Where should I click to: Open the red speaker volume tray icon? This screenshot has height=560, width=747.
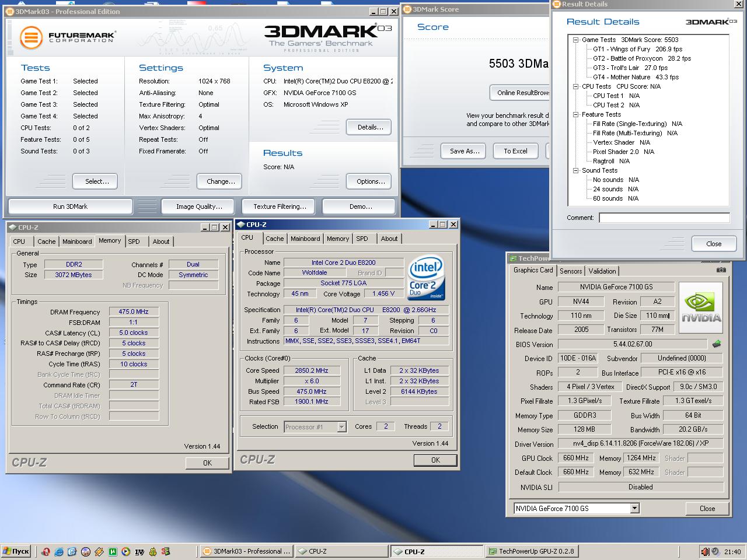(x=705, y=551)
